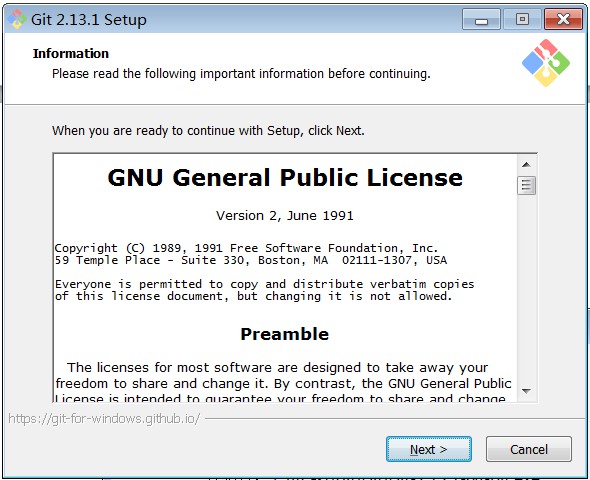
Task: Click the license scrollbar up arrow
Action: click(526, 164)
